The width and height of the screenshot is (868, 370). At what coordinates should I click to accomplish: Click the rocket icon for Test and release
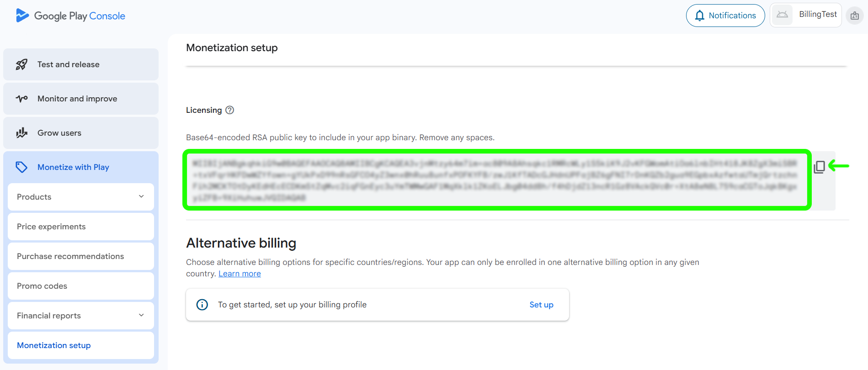21,64
